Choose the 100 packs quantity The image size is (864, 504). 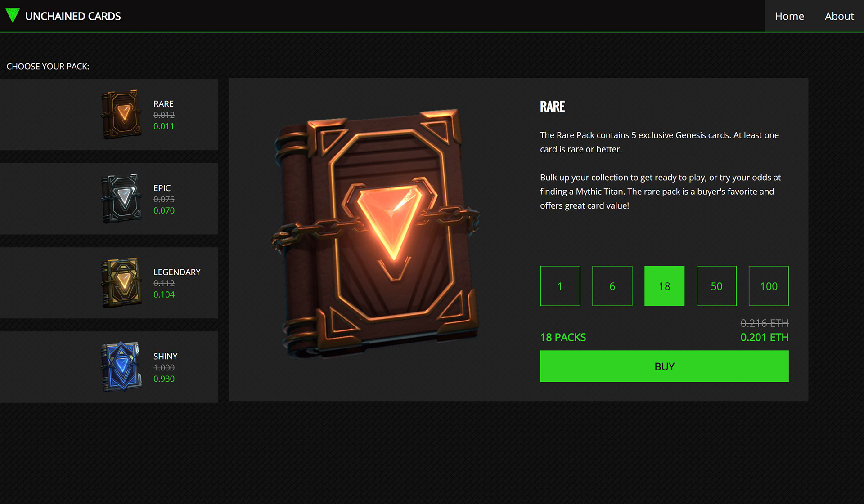[x=769, y=286]
